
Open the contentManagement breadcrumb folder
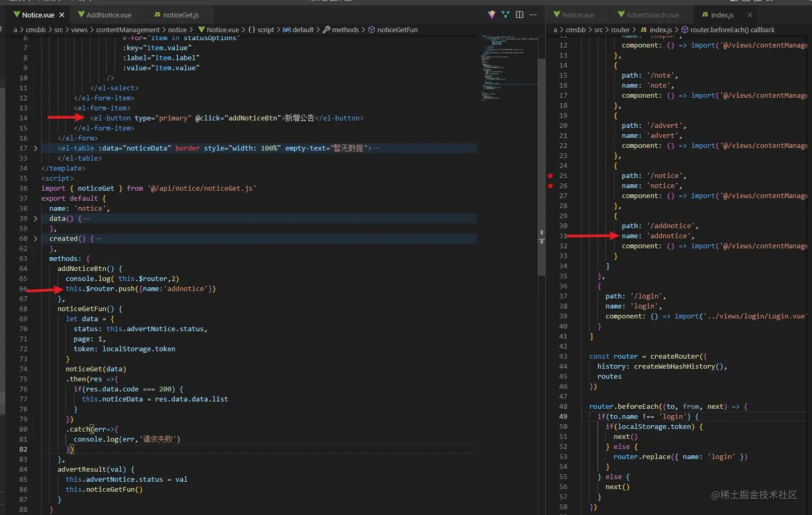128,30
